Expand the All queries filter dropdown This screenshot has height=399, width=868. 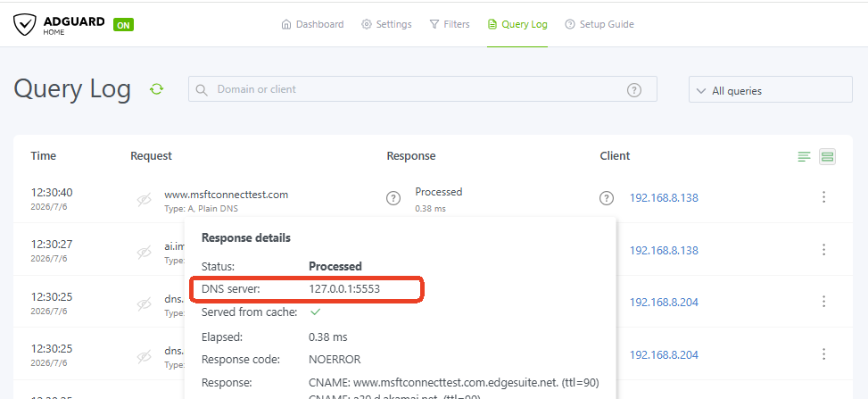pyautogui.click(x=770, y=90)
